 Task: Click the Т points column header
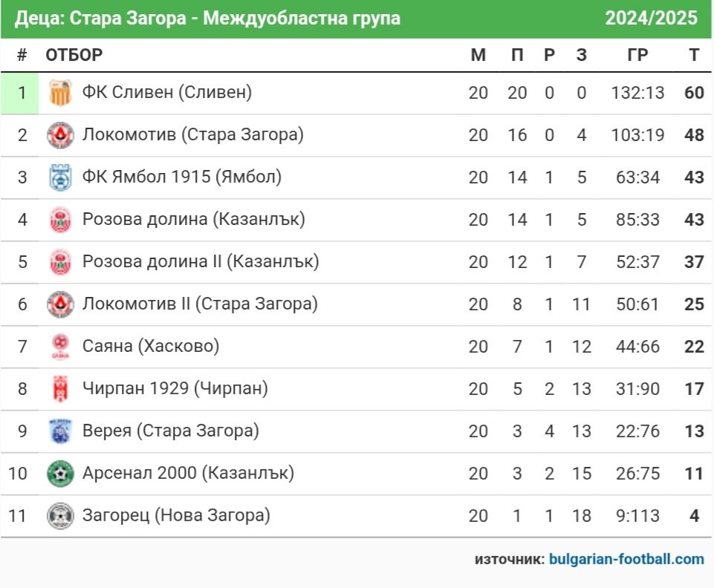point(694,55)
